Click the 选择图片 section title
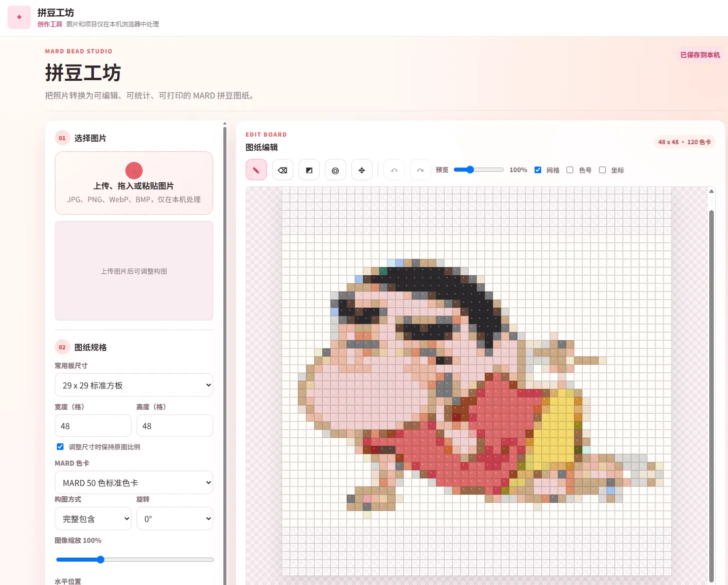 click(90, 138)
